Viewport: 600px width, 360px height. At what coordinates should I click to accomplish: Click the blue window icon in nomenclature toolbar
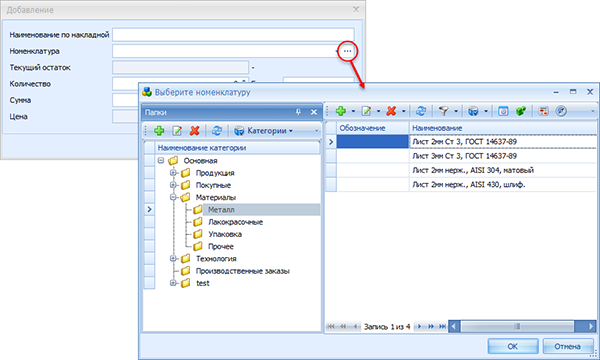pos(503,111)
